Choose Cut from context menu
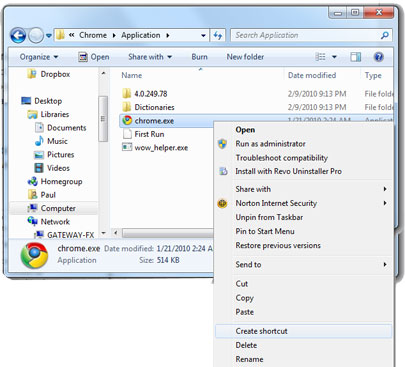This screenshot has width=405, height=367. coord(242,284)
